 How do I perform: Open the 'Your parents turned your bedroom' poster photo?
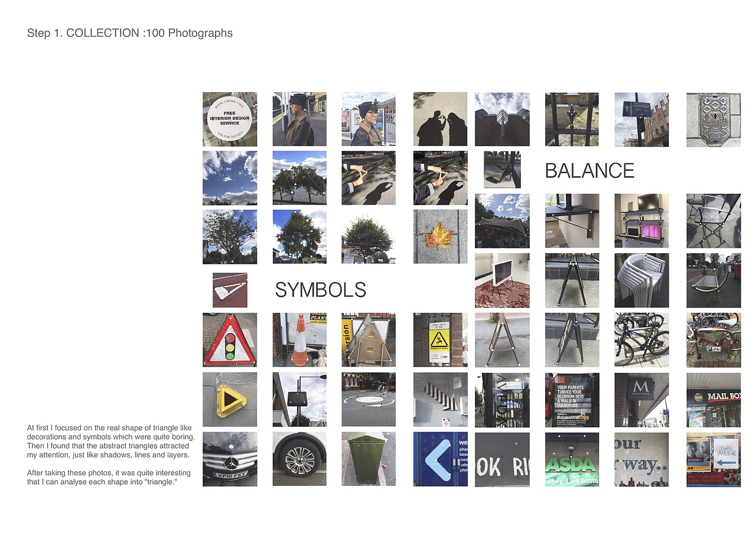[572, 400]
